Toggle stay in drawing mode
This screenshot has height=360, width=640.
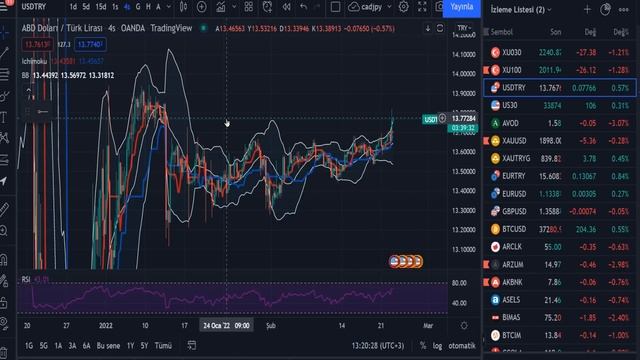click(4, 281)
